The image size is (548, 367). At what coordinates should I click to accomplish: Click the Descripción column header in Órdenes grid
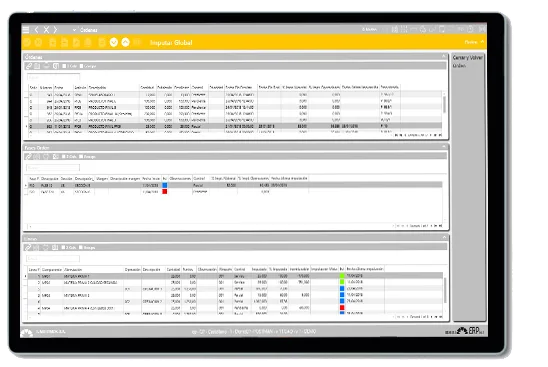pos(98,87)
